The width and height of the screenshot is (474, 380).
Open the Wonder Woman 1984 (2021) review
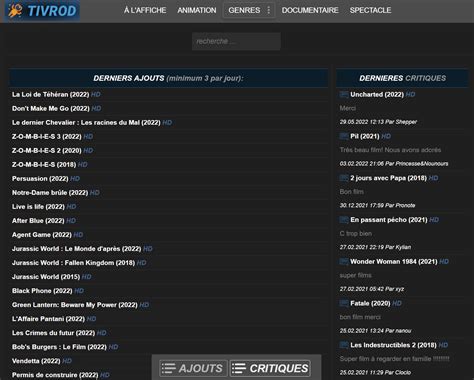coord(394,261)
